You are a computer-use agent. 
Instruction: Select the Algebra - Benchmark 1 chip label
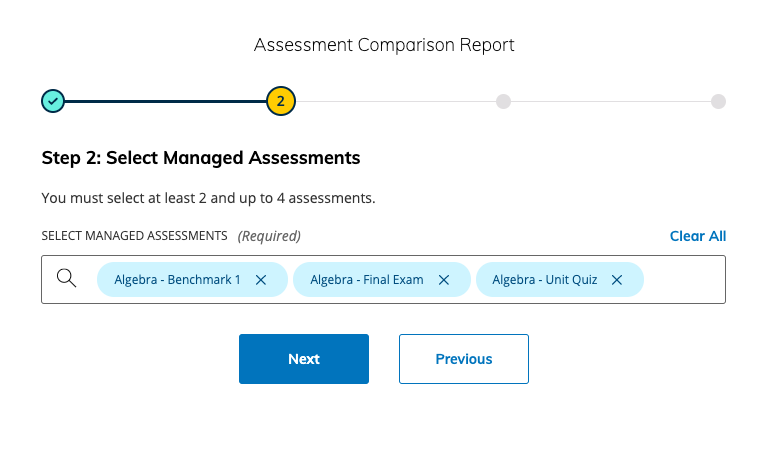click(177, 280)
